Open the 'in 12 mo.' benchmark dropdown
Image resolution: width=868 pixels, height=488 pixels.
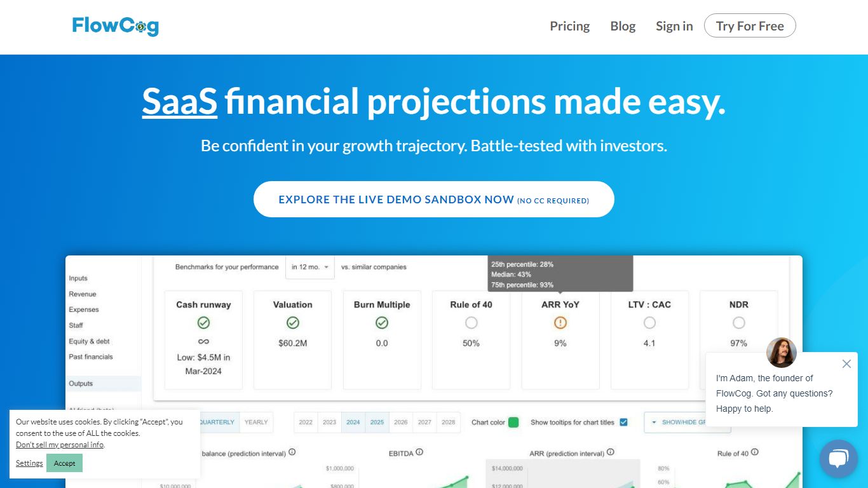tap(310, 267)
